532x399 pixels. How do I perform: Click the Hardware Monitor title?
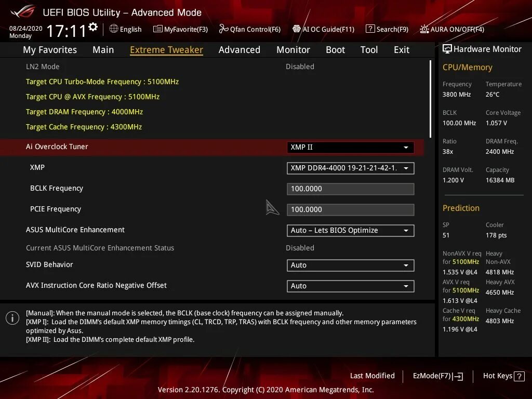[487, 49]
